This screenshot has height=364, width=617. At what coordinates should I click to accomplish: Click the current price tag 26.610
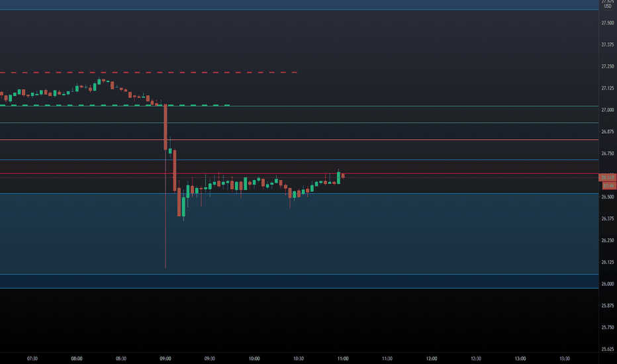click(x=608, y=177)
